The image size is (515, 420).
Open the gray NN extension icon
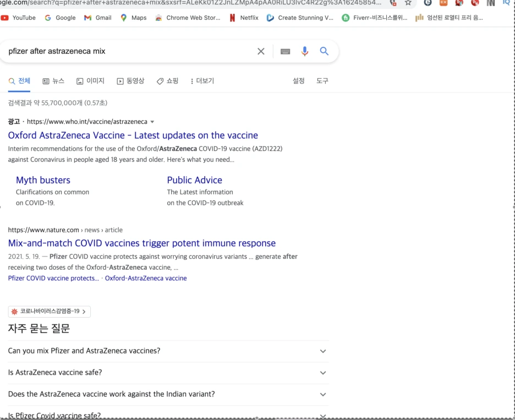coord(491,3)
